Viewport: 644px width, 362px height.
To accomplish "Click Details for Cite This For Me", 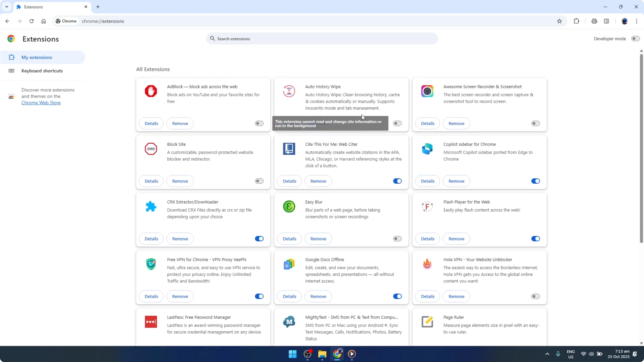I will pyautogui.click(x=289, y=181).
